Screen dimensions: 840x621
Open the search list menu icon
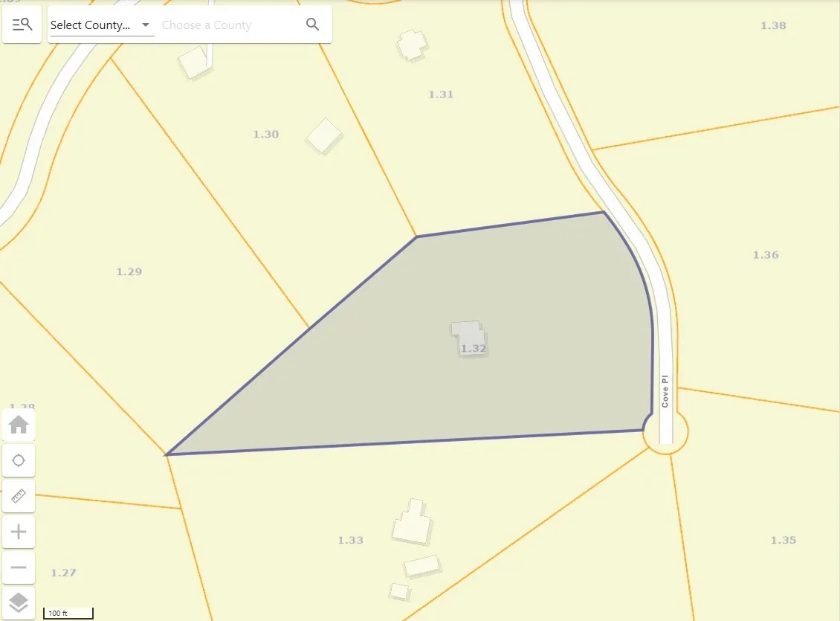coord(22,25)
